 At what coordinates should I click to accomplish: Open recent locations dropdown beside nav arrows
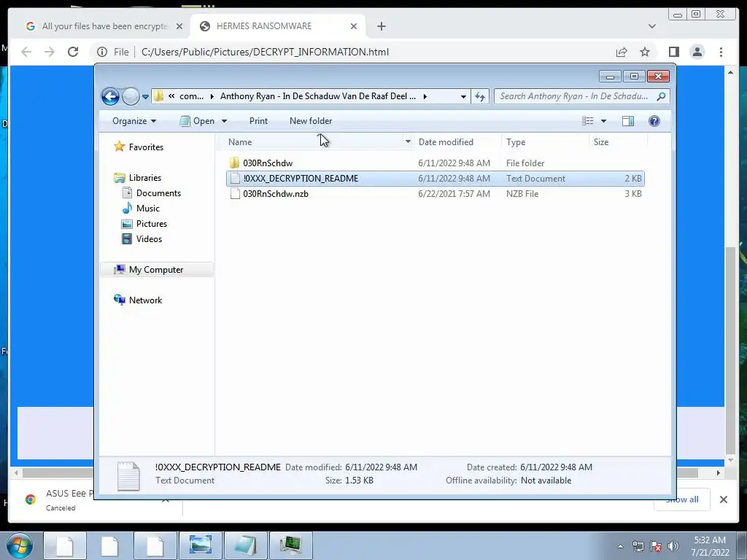pos(145,97)
